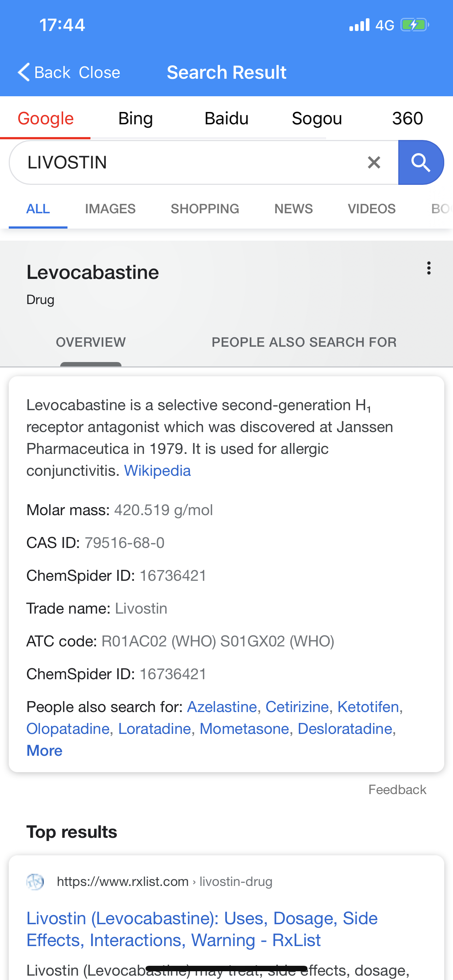Tap the RxList favicon icon
The image size is (453, 980).
pyautogui.click(x=35, y=882)
